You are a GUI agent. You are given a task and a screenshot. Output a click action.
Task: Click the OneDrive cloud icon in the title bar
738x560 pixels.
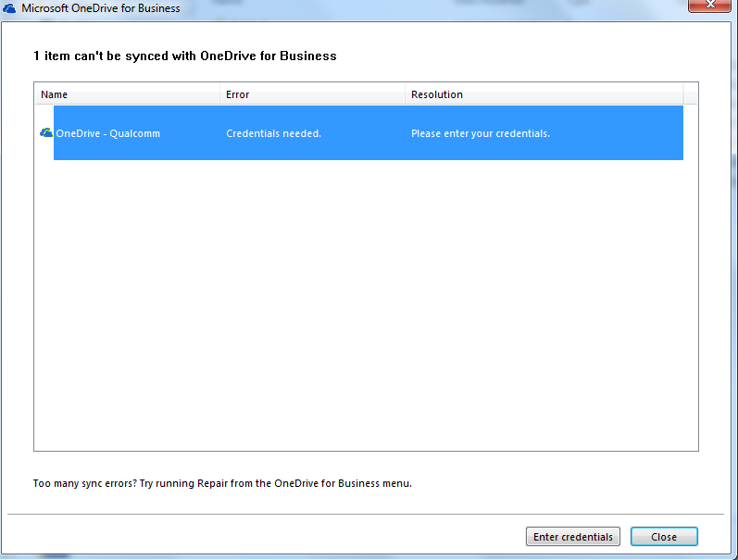click(9, 8)
